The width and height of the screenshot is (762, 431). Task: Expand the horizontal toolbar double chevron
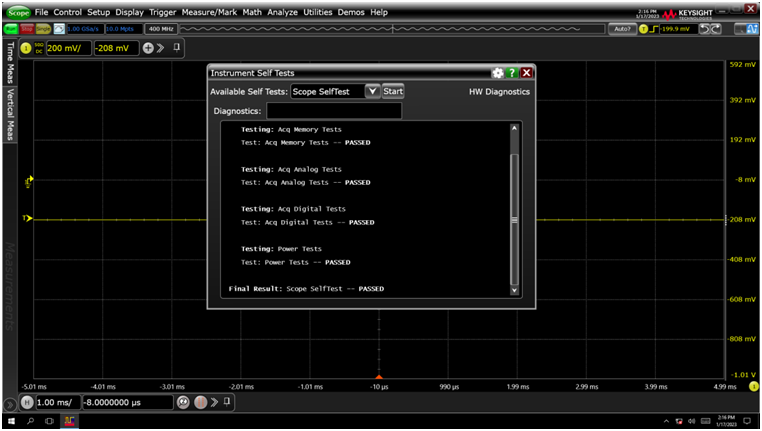pos(214,402)
